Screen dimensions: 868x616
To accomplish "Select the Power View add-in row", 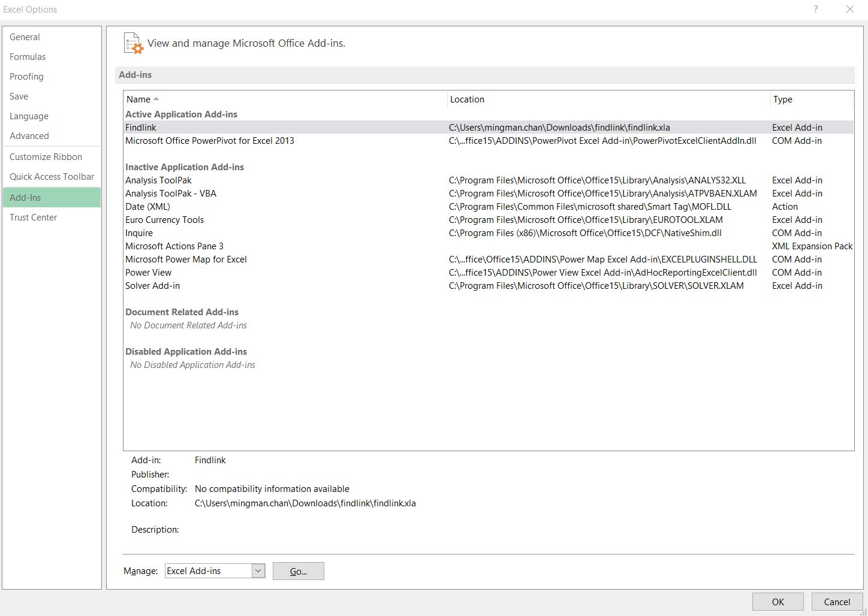I will pyautogui.click(x=488, y=273).
